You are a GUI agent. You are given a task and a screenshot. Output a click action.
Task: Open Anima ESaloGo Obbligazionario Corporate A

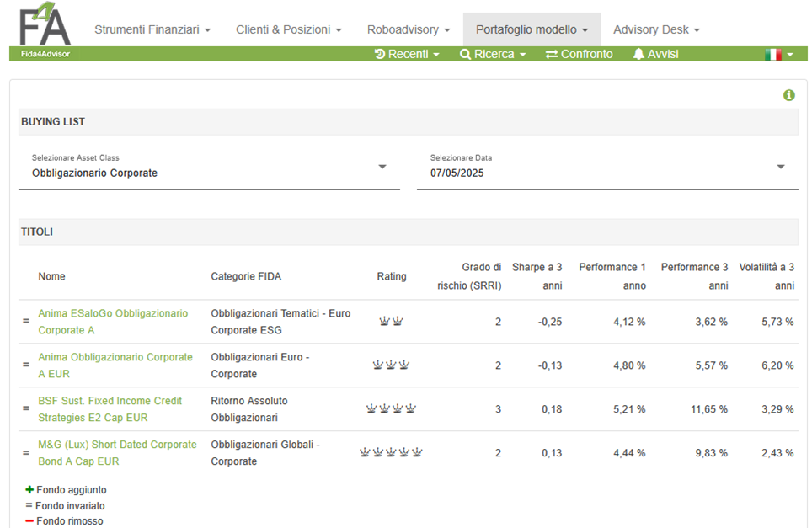tap(113, 322)
